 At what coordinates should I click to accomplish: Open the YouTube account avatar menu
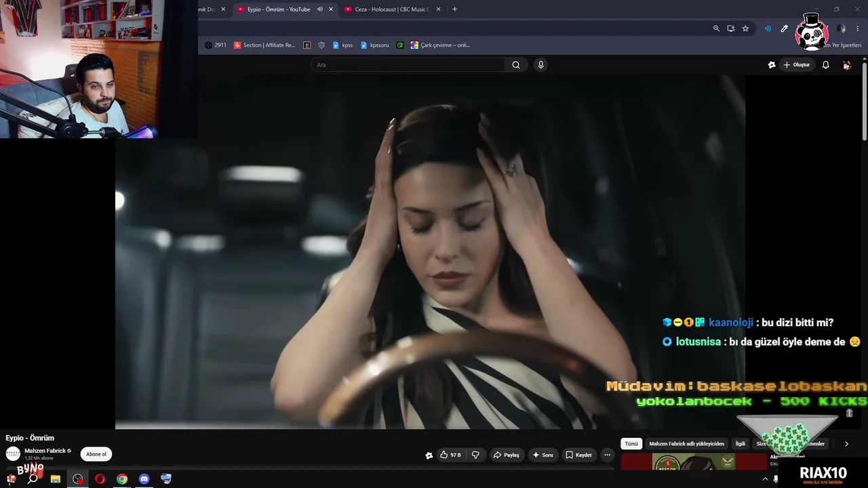pos(846,65)
